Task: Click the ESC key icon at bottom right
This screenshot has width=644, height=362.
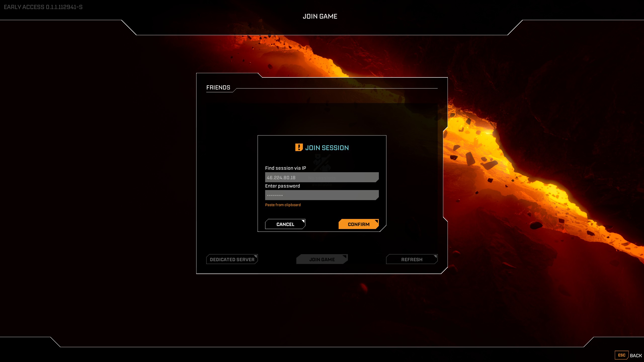Action: pyautogui.click(x=621, y=355)
